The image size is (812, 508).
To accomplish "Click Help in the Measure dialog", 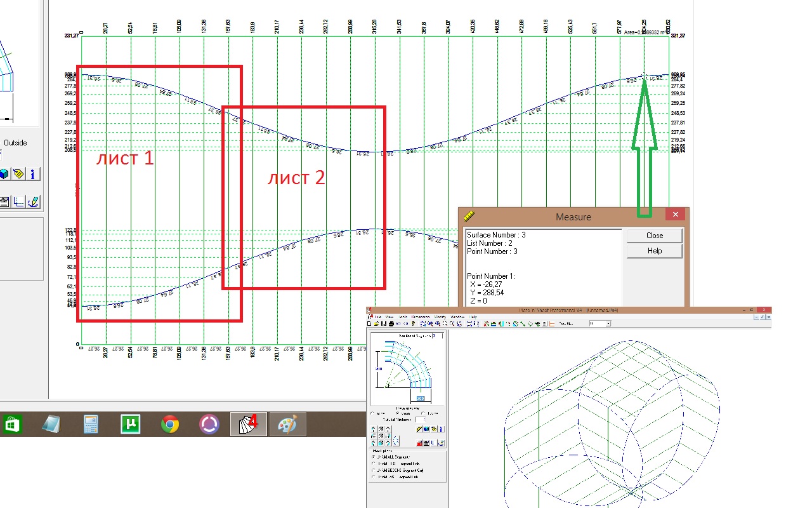I will [x=655, y=251].
